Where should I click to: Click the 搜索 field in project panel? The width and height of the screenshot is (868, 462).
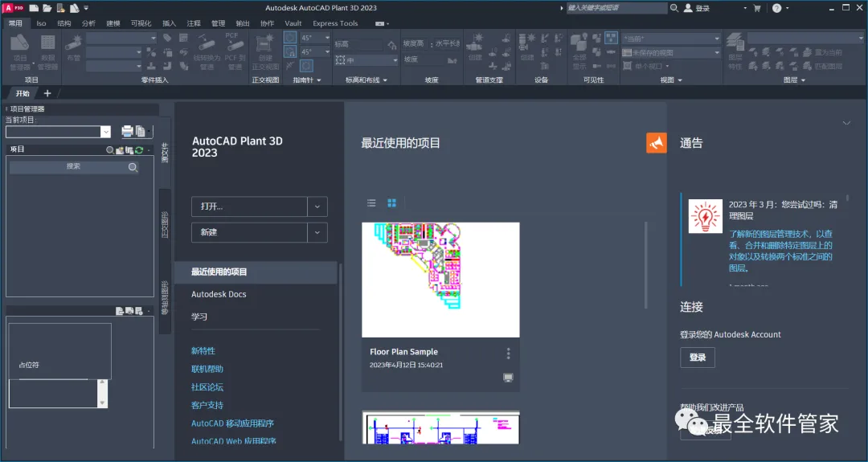[x=74, y=166]
